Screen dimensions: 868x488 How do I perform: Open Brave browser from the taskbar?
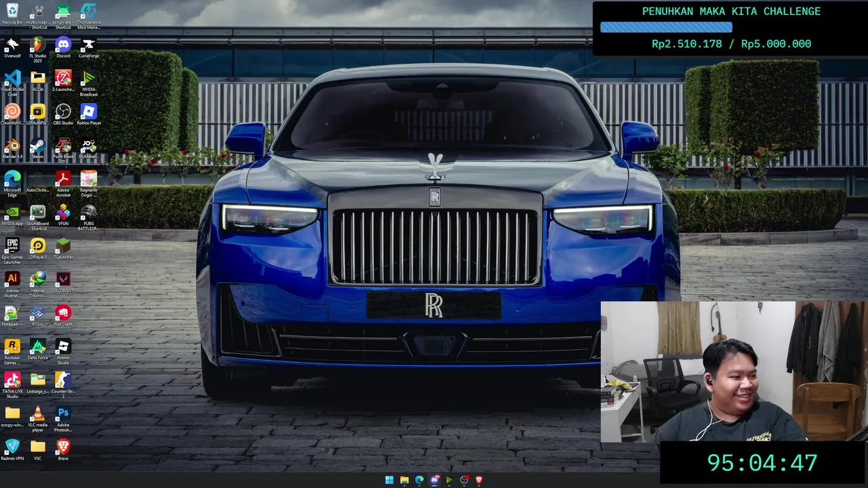pos(479,480)
